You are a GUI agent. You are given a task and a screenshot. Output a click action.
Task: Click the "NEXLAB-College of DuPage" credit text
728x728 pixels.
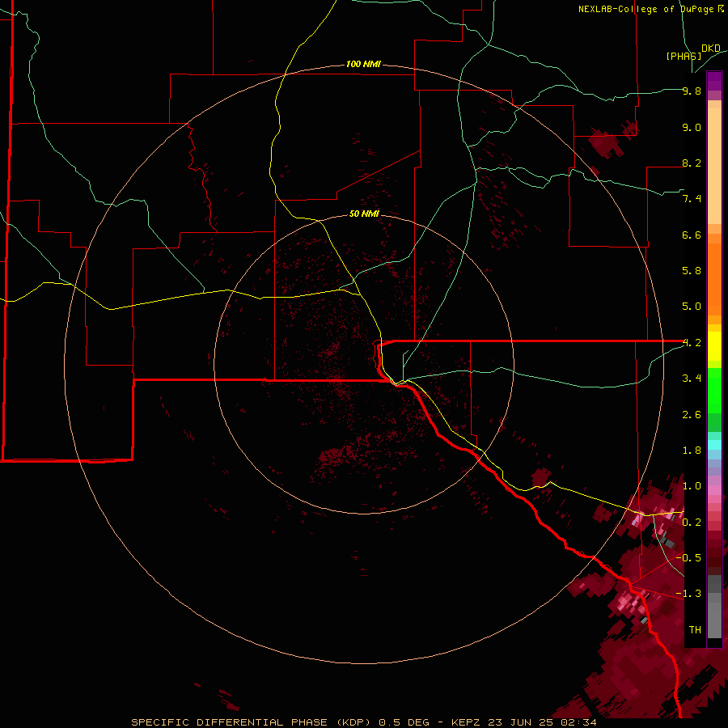(x=645, y=9)
